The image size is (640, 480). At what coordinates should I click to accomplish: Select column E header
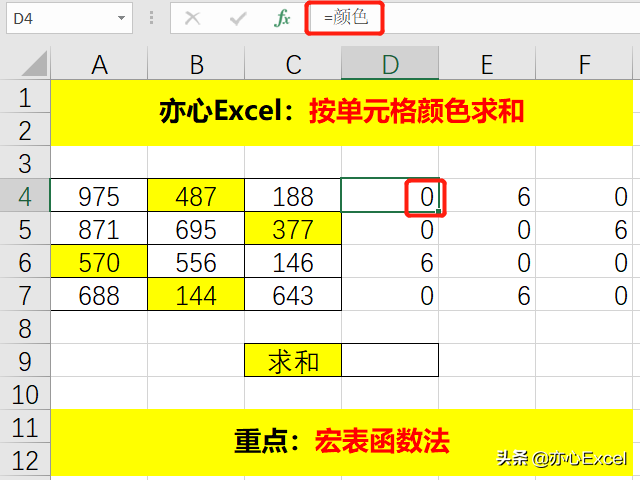coord(487,64)
